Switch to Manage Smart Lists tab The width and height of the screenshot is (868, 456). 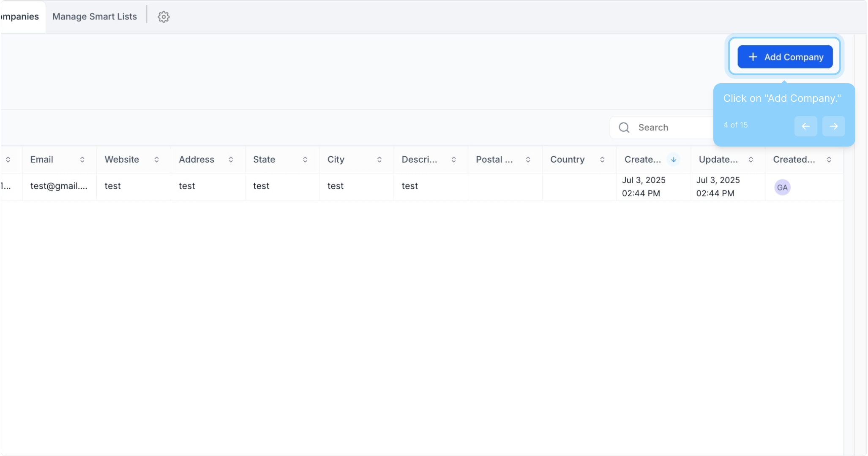pyautogui.click(x=95, y=17)
